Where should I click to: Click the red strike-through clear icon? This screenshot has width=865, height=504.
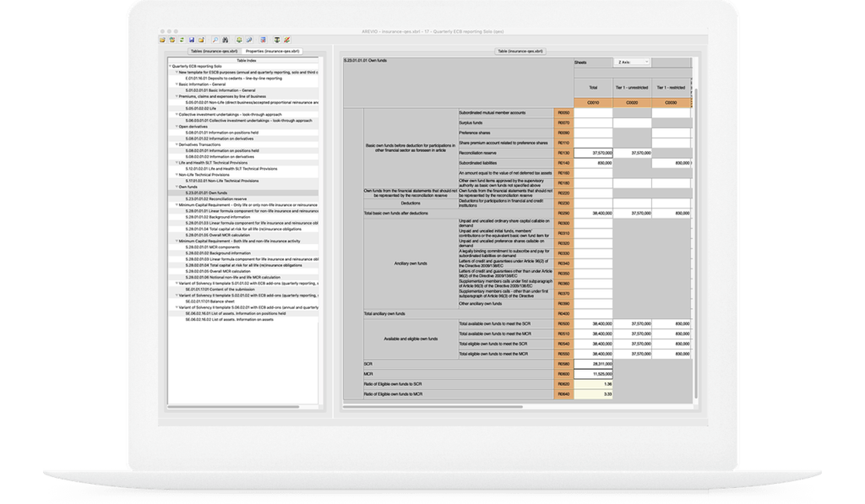point(286,40)
